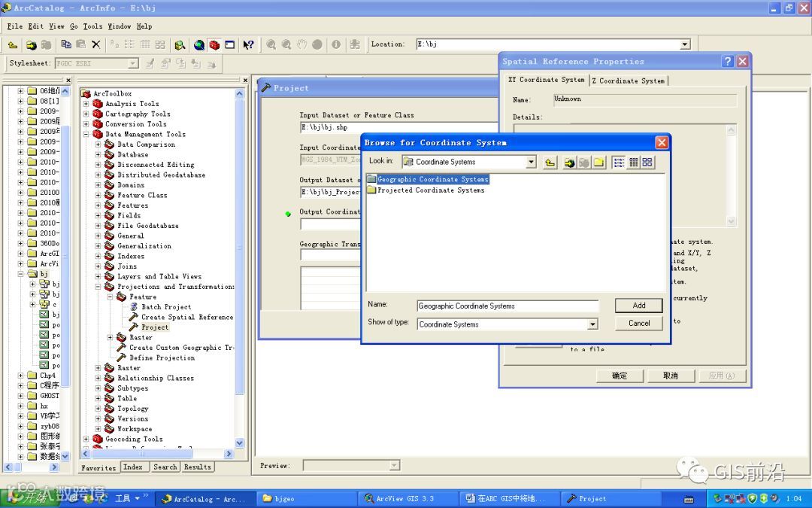Open the View menu

point(56,26)
